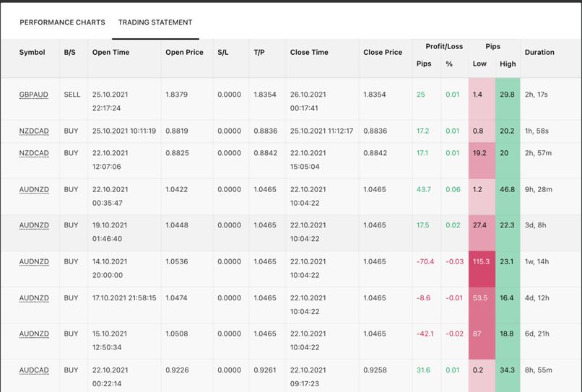This screenshot has width=582, height=392.
Task: Open the AUDNZD link with -70.4 pips loss
Action: (34, 262)
